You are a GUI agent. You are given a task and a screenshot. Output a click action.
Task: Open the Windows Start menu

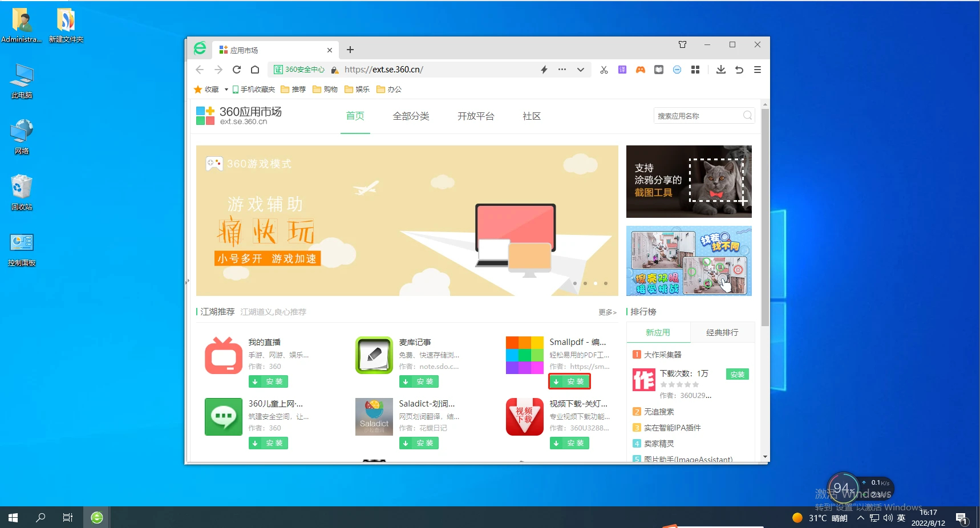(13, 518)
